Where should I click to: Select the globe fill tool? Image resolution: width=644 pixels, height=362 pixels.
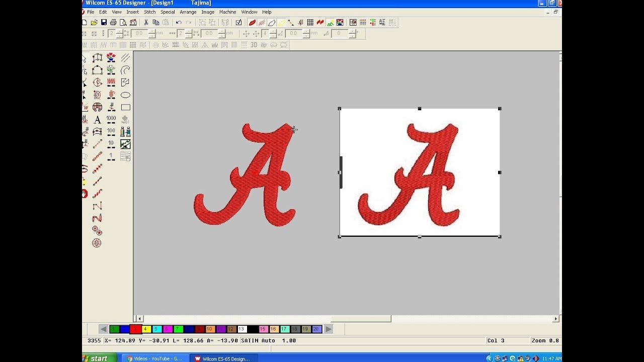[97, 107]
